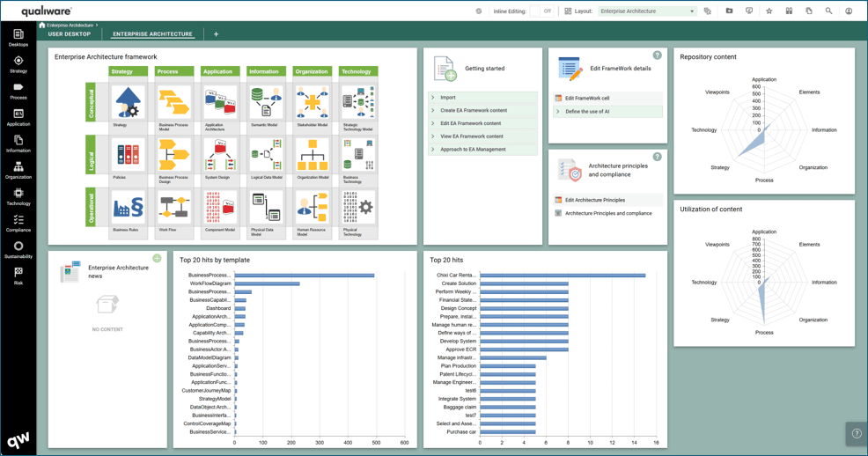Click Edit FrameWork cell link

click(586, 99)
